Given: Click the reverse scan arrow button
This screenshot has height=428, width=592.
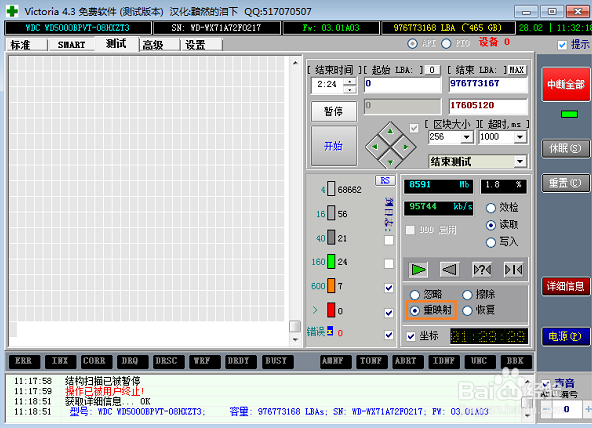Looking at the screenshot, I should pos(450,269).
